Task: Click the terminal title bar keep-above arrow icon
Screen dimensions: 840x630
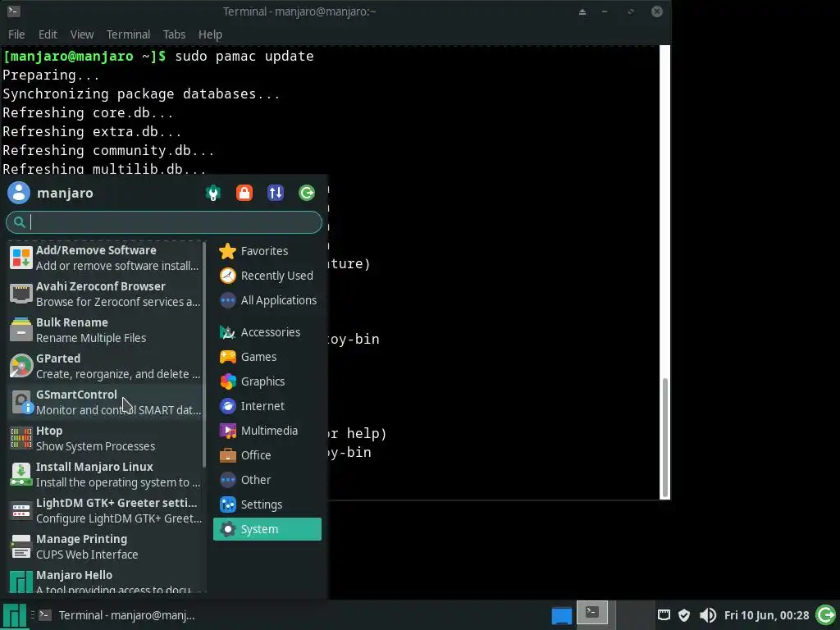Action: click(582, 11)
